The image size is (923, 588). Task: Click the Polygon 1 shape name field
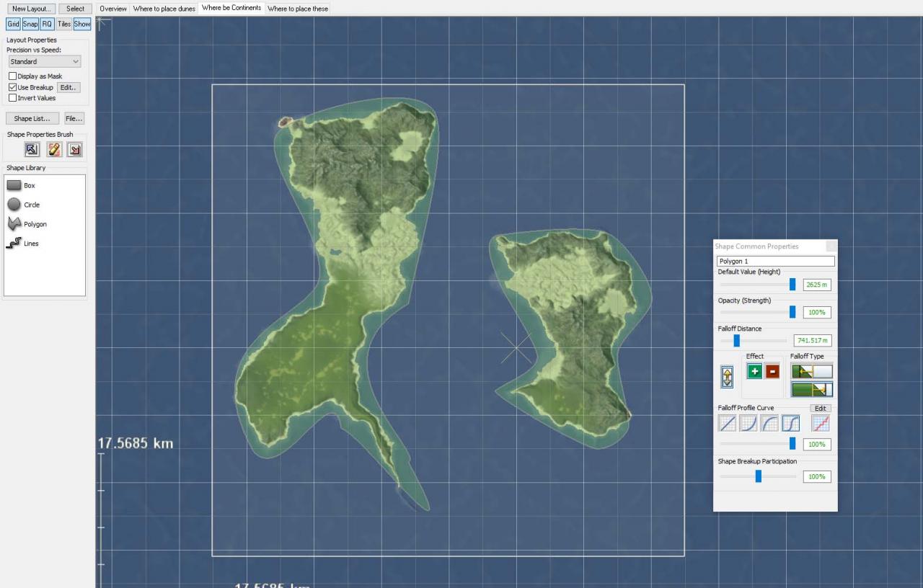click(x=775, y=261)
